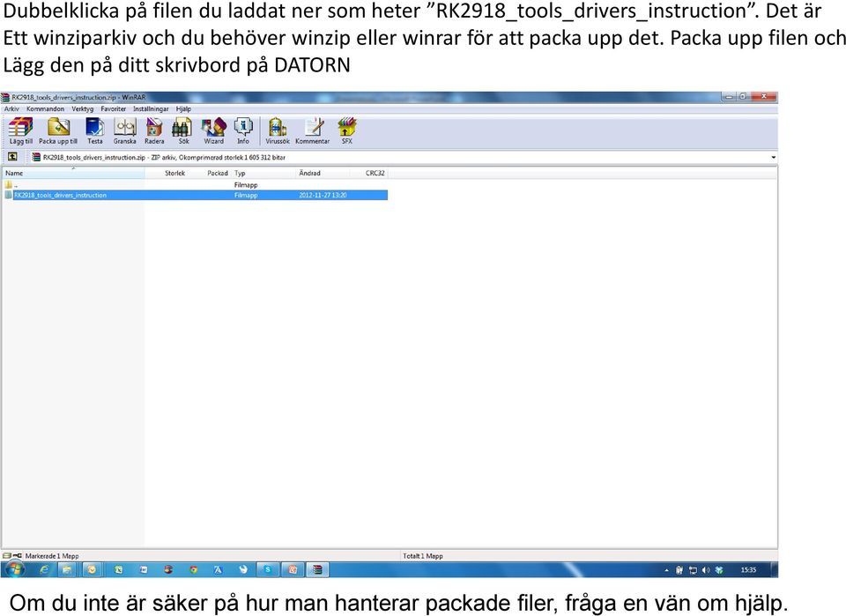Open the Windows Start button
This screenshot has width=846, height=616.
pyautogui.click(x=15, y=569)
